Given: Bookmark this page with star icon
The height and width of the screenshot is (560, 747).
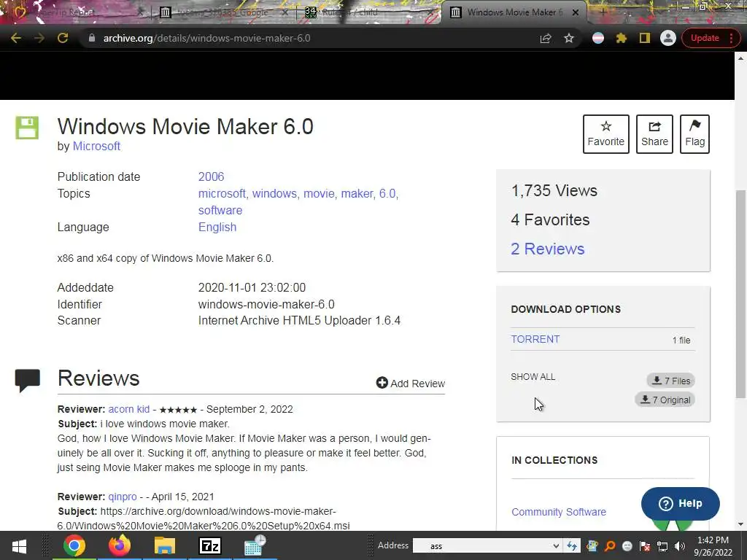Looking at the screenshot, I should tap(569, 38).
